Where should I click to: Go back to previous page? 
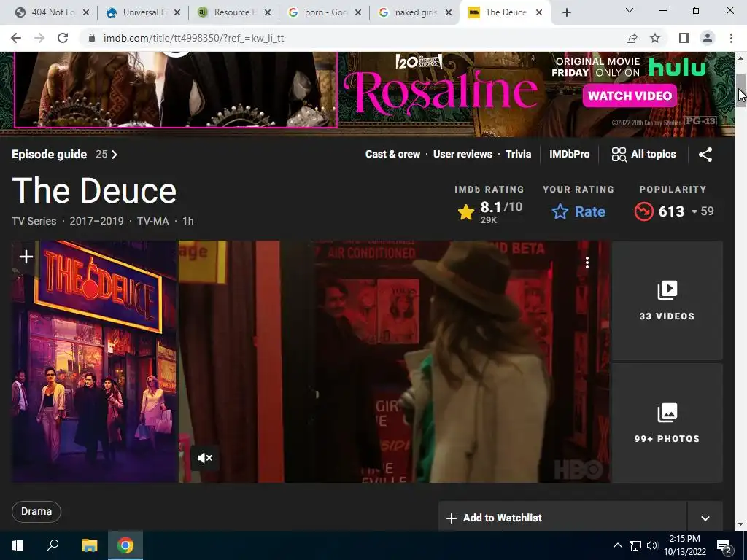tap(16, 38)
